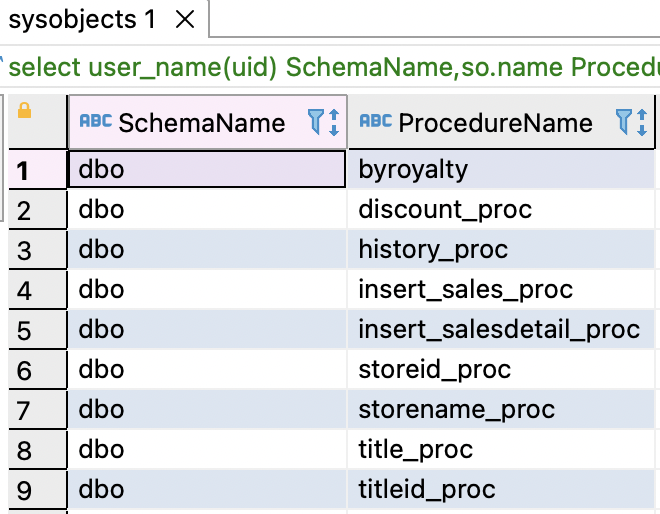This screenshot has width=660, height=514.
Task: Click the storename_proc cell
Action: (456, 410)
